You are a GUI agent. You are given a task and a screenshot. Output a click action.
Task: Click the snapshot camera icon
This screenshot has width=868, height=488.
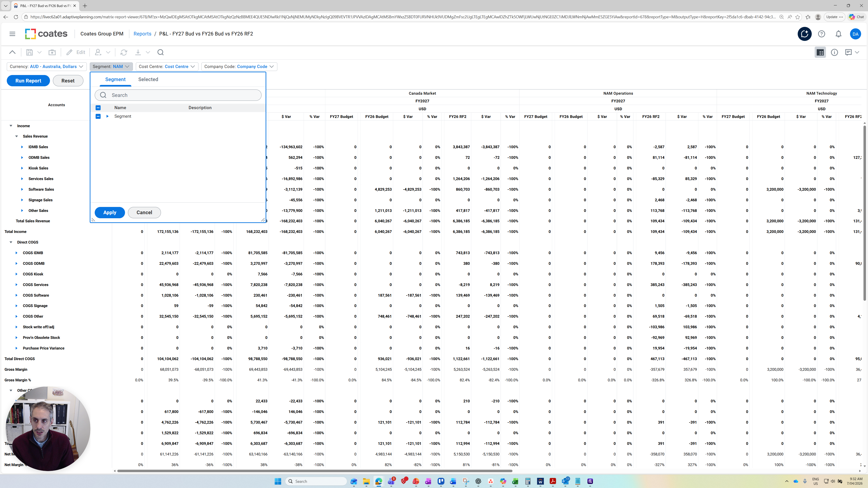52,52
